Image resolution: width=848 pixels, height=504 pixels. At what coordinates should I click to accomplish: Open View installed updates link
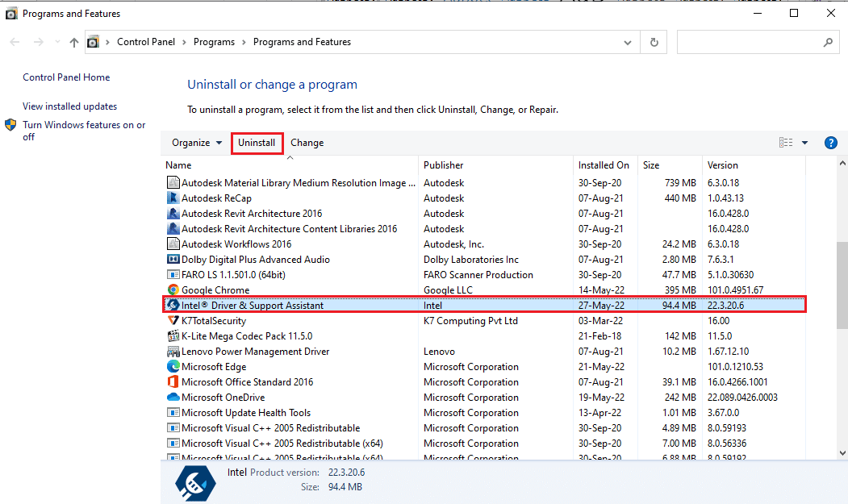coord(69,106)
